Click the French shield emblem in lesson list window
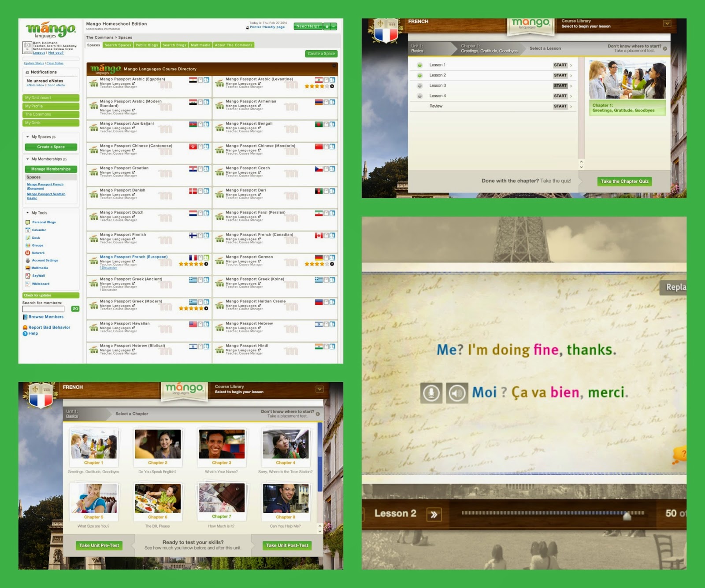Image resolution: width=705 pixels, height=588 pixels. [386, 32]
